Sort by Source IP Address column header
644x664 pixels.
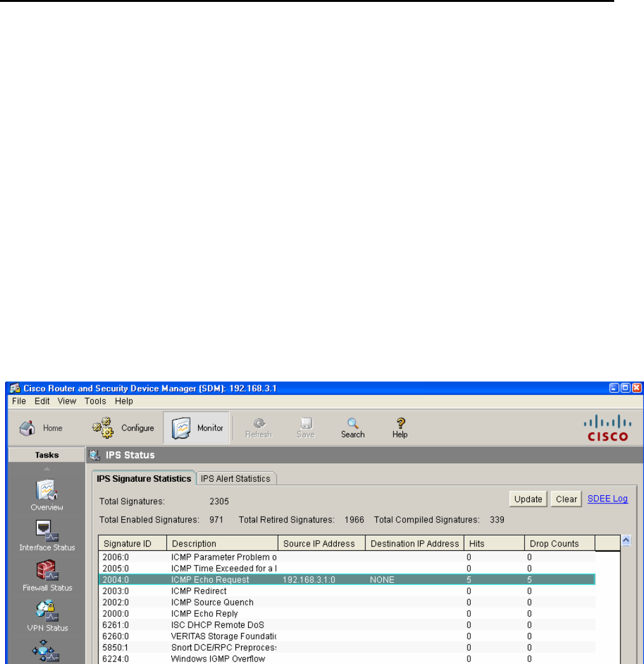pyautogui.click(x=322, y=543)
